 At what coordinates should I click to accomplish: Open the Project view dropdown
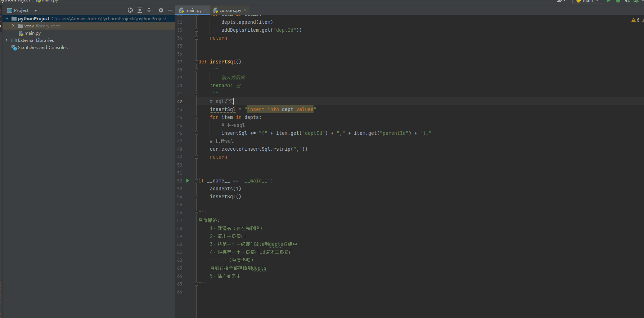(x=36, y=10)
